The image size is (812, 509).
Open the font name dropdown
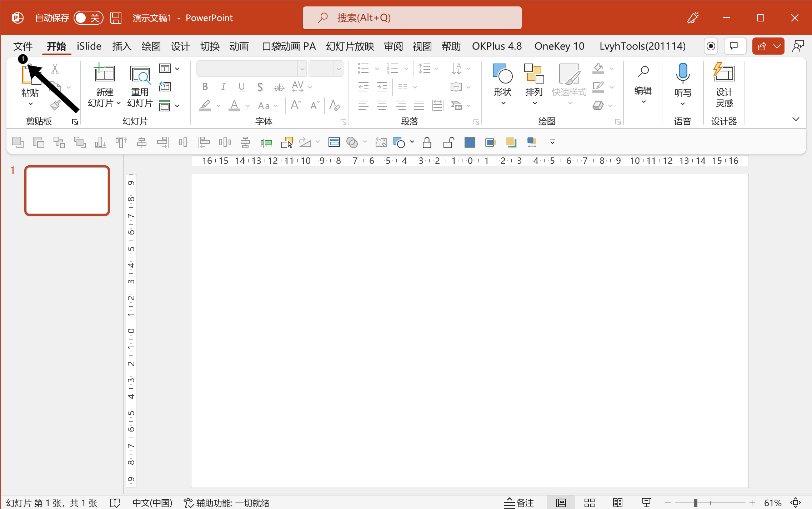(302, 69)
